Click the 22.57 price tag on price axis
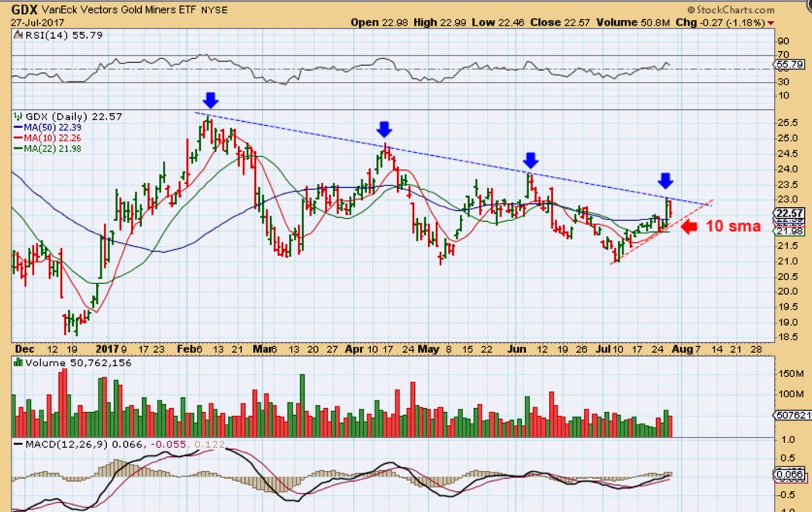812x512 pixels. click(790, 213)
